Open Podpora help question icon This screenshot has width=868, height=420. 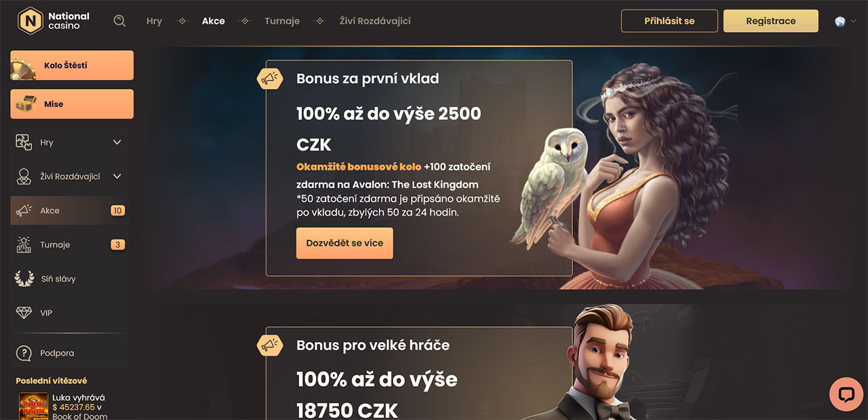click(24, 353)
